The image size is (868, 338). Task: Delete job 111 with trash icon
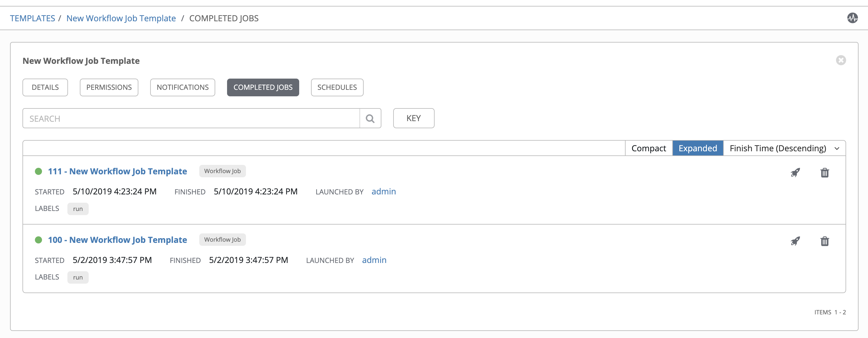(x=825, y=173)
